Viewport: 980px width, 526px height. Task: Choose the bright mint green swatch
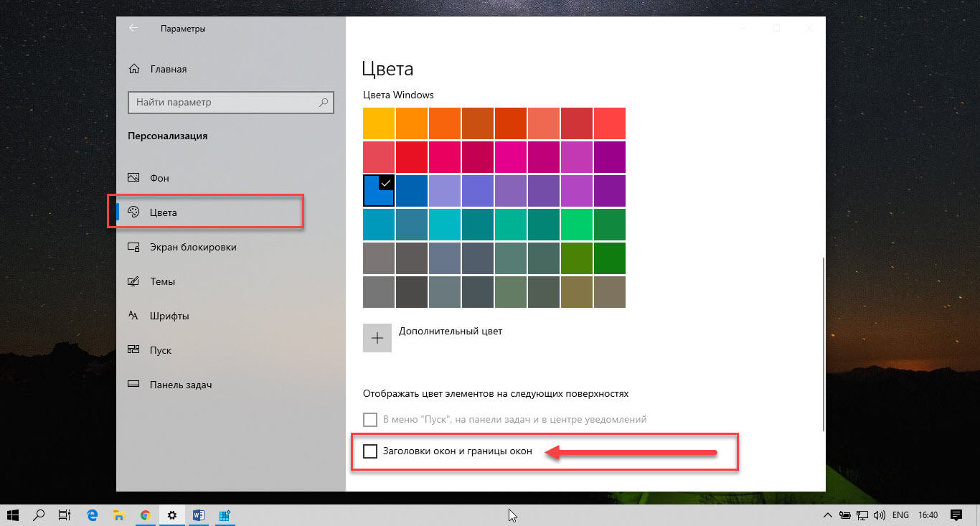tap(577, 225)
